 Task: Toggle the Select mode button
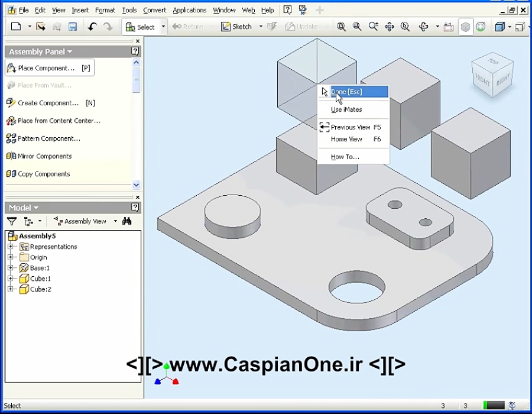point(142,27)
